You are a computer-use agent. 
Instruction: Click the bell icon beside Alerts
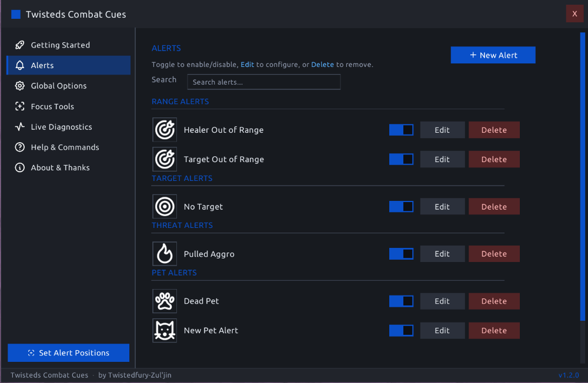point(20,65)
